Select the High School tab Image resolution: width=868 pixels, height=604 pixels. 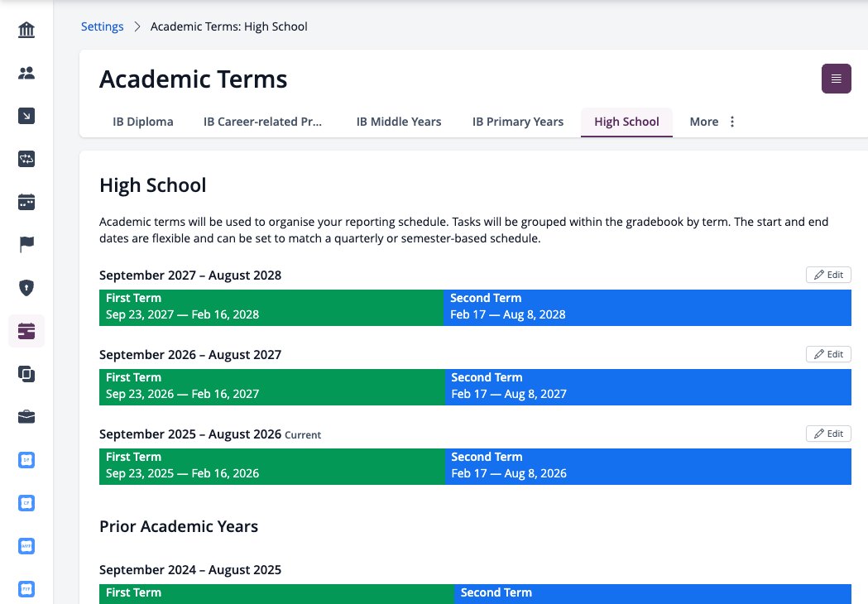626,122
